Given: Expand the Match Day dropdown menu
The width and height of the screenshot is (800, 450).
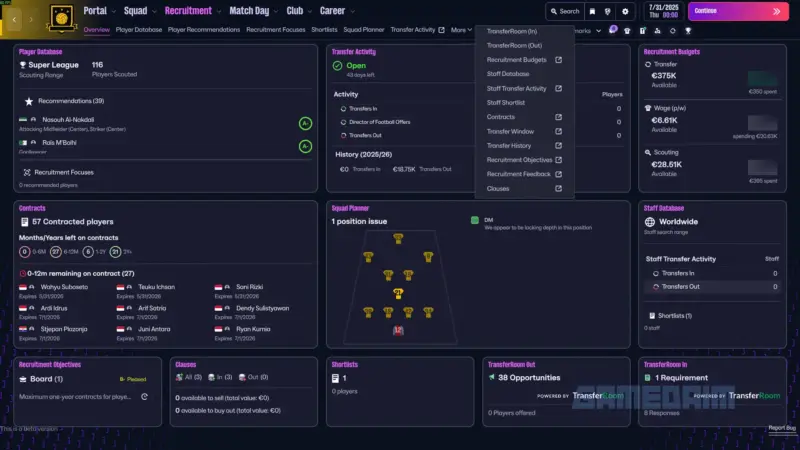Looking at the screenshot, I should 252,11.
